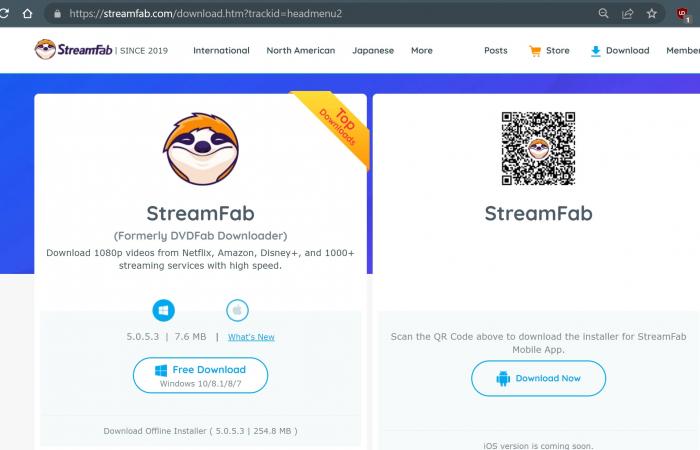Open the More menu
The height and width of the screenshot is (450, 700).
421,50
